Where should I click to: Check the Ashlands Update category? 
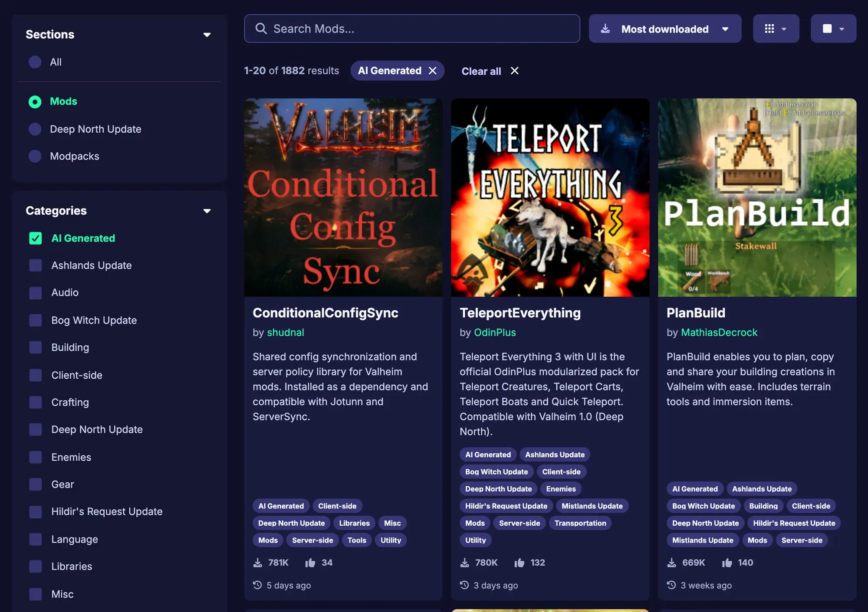[x=36, y=265]
